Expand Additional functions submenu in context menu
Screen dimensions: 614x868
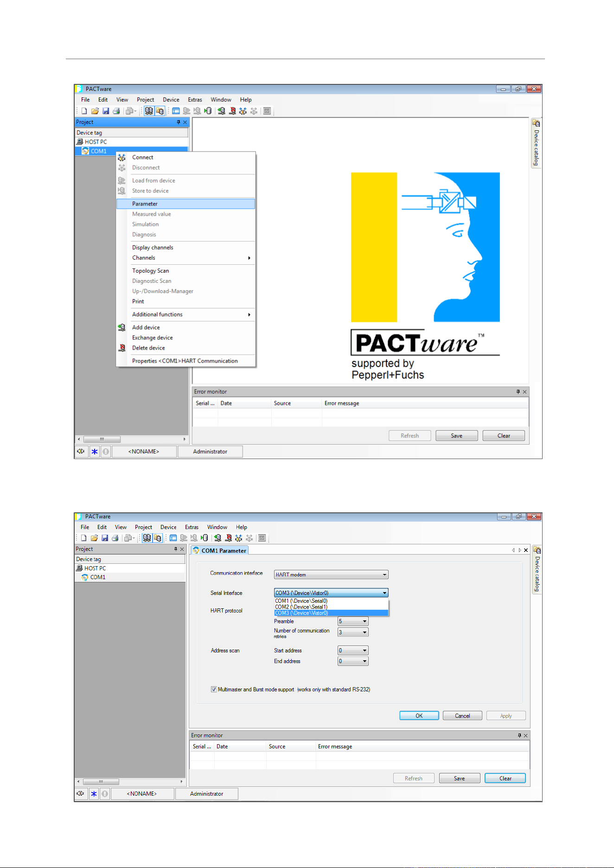[185, 314]
